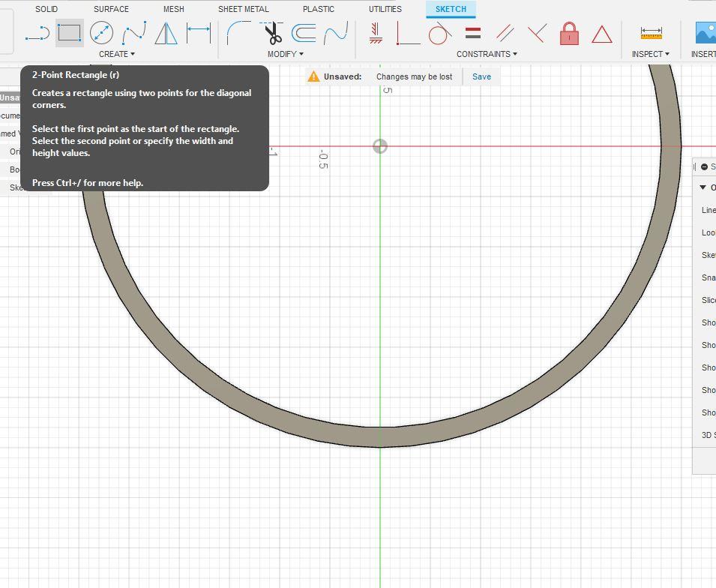Pick the Fit Point Spline tool
716x588 pixels.
(133, 34)
